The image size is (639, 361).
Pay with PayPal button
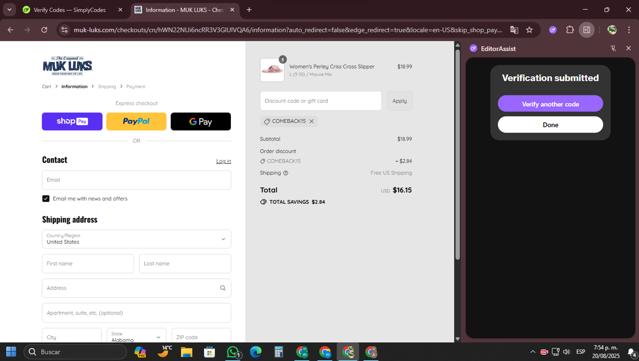tap(137, 121)
